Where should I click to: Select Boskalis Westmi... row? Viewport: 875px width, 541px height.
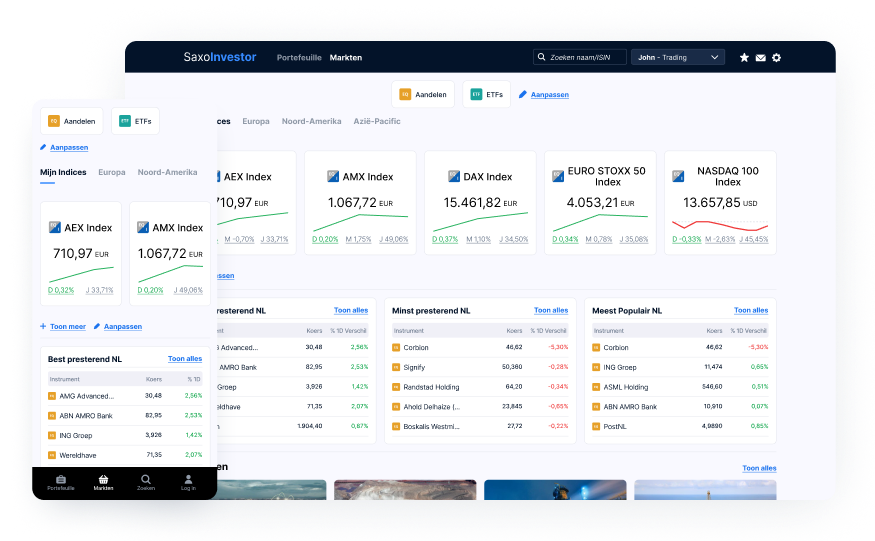(480, 427)
